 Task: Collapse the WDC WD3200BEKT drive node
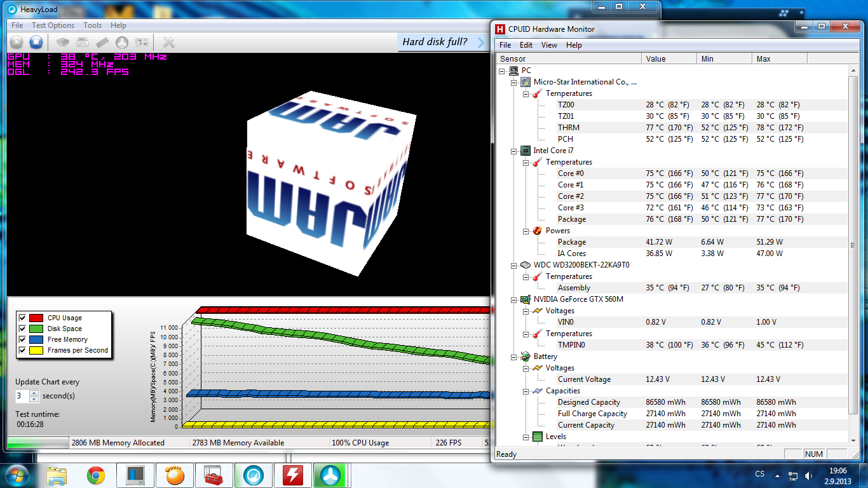(514, 265)
